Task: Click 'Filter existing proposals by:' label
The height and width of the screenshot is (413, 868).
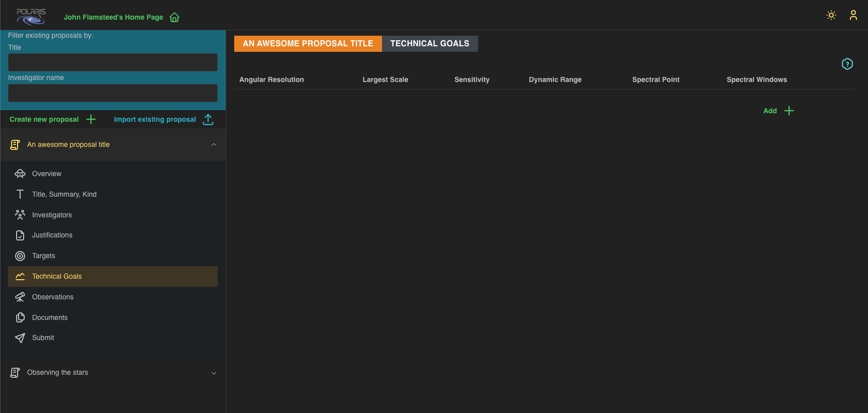Action: coord(51,35)
